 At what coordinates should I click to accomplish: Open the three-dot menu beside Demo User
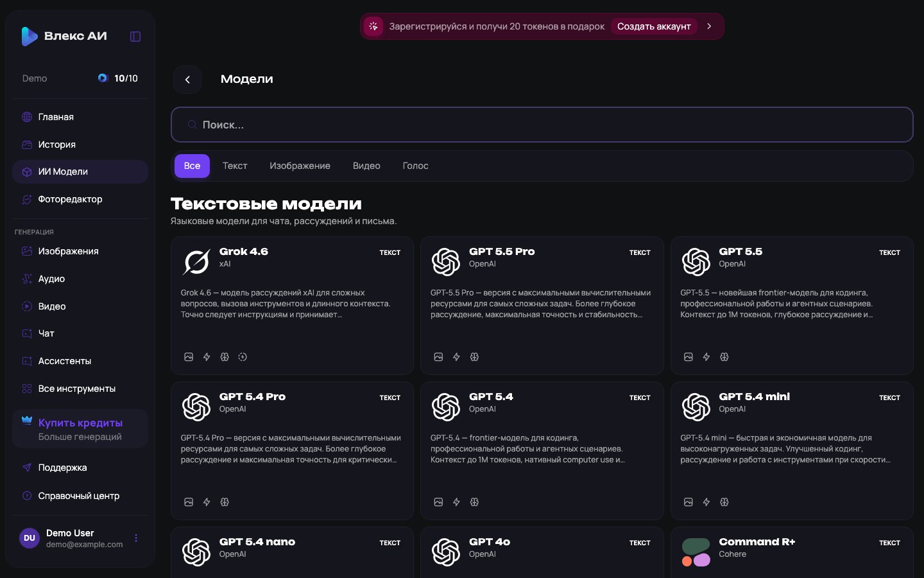(136, 538)
